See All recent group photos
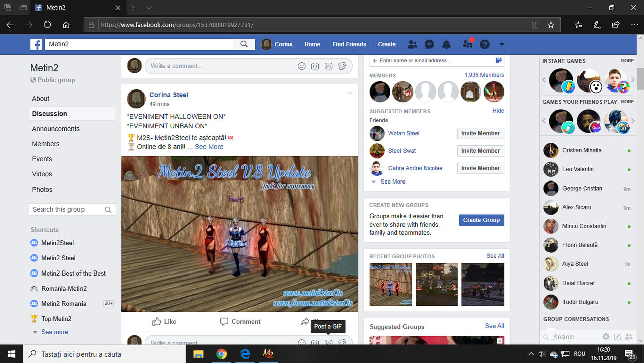 495,256
